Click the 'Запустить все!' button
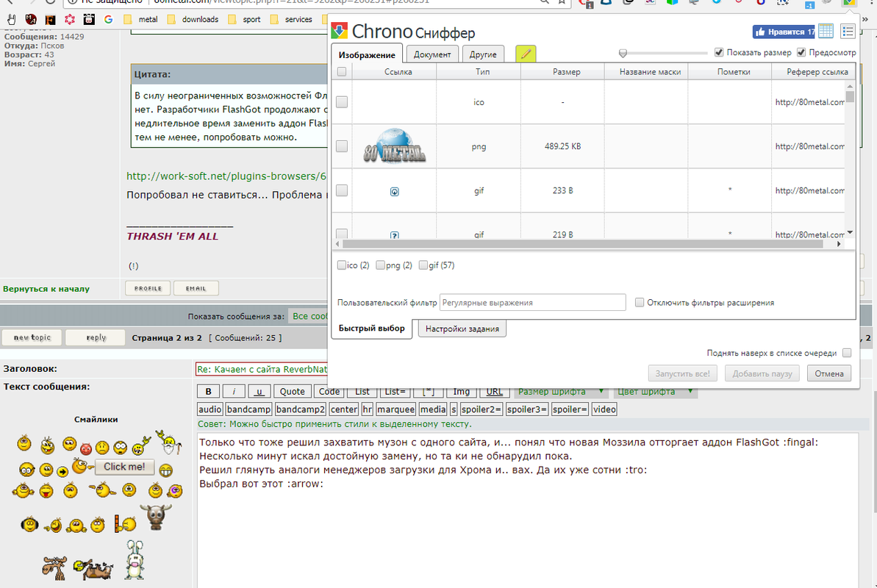877x588 pixels. tap(682, 373)
